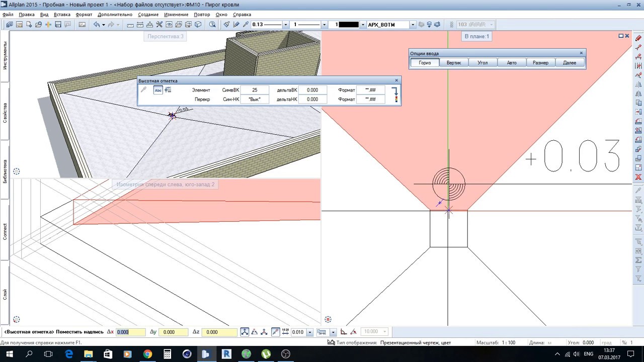Toggle the grid spacing 10 20 icon
Viewport: 644px width, 362px height.
pos(285,332)
